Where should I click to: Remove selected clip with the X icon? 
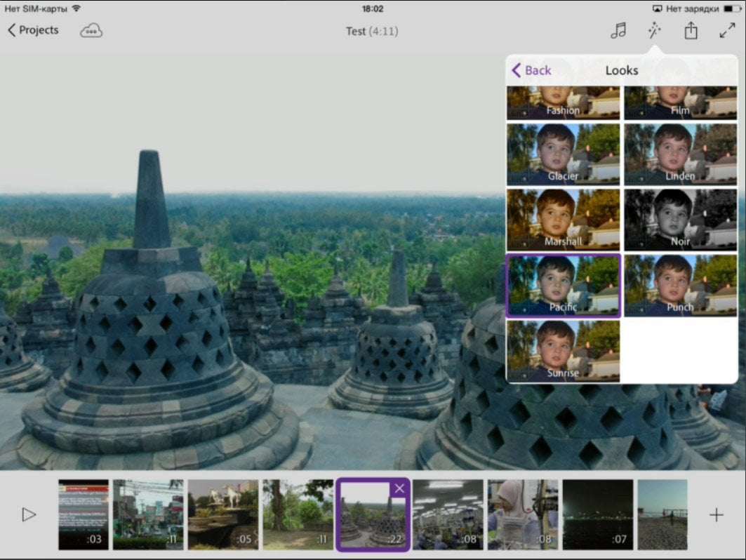(x=399, y=488)
